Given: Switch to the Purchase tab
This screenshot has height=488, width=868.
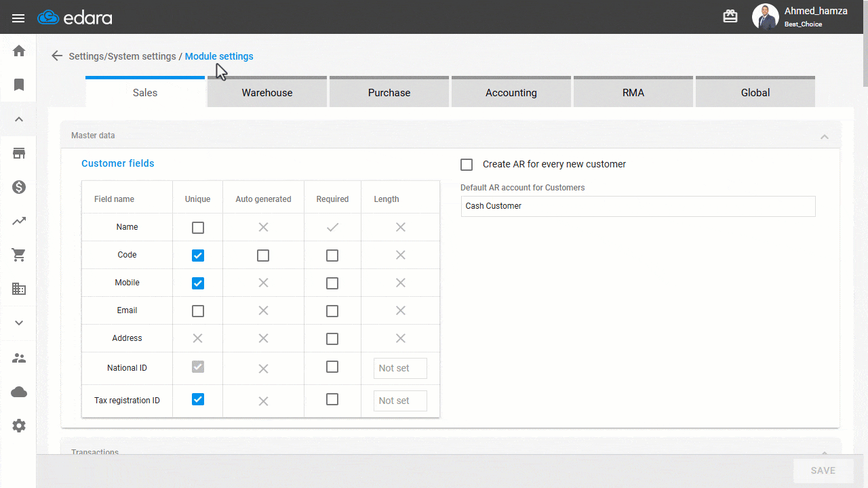Looking at the screenshot, I should coord(389,91).
